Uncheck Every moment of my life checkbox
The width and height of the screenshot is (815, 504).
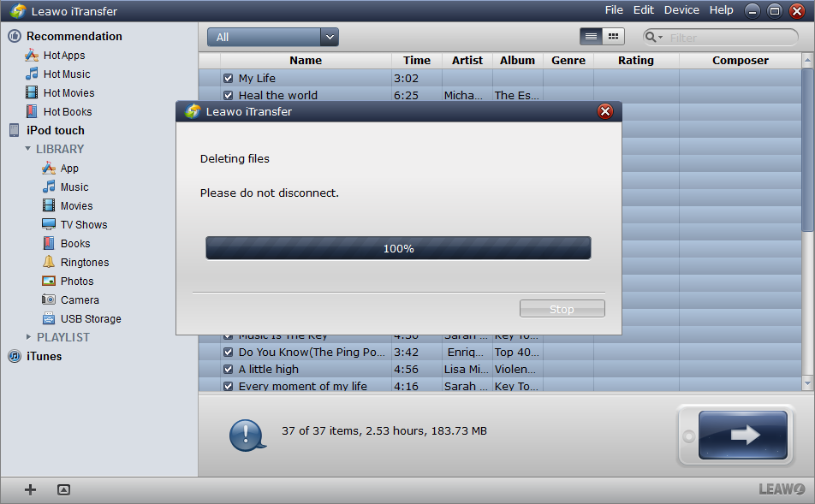pos(228,386)
